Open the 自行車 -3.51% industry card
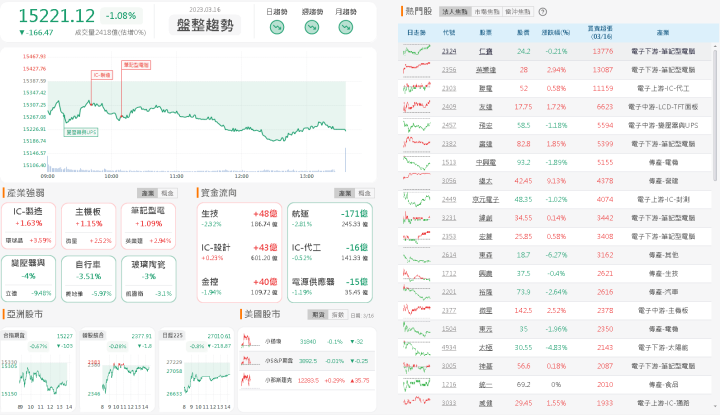The height and width of the screenshot is (415, 720). pyautogui.click(x=89, y=279)
